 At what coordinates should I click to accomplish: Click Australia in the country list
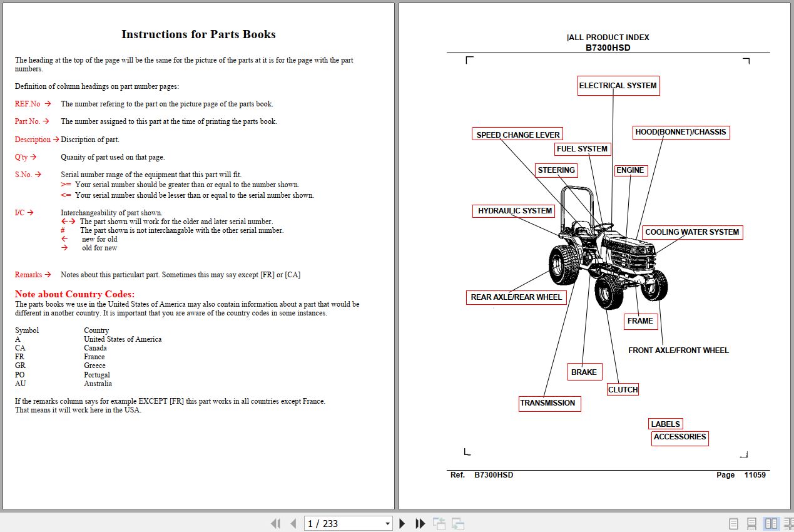pyautogui.click(x=98, y=384)
